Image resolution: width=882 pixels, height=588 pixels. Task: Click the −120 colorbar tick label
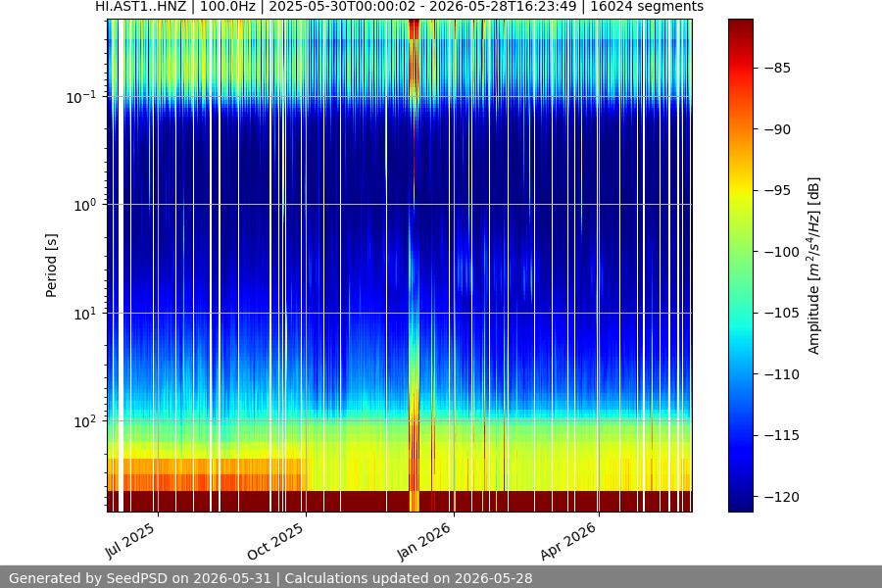(782, 497)
